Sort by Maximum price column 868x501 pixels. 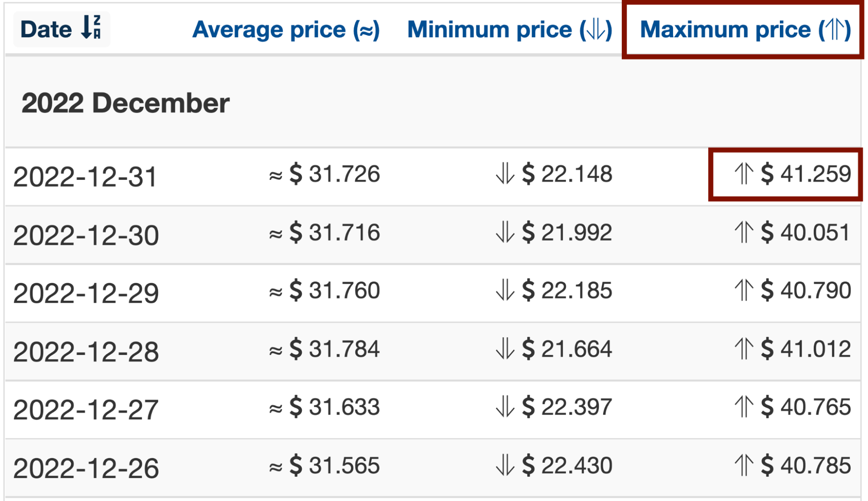pos(746,30)
